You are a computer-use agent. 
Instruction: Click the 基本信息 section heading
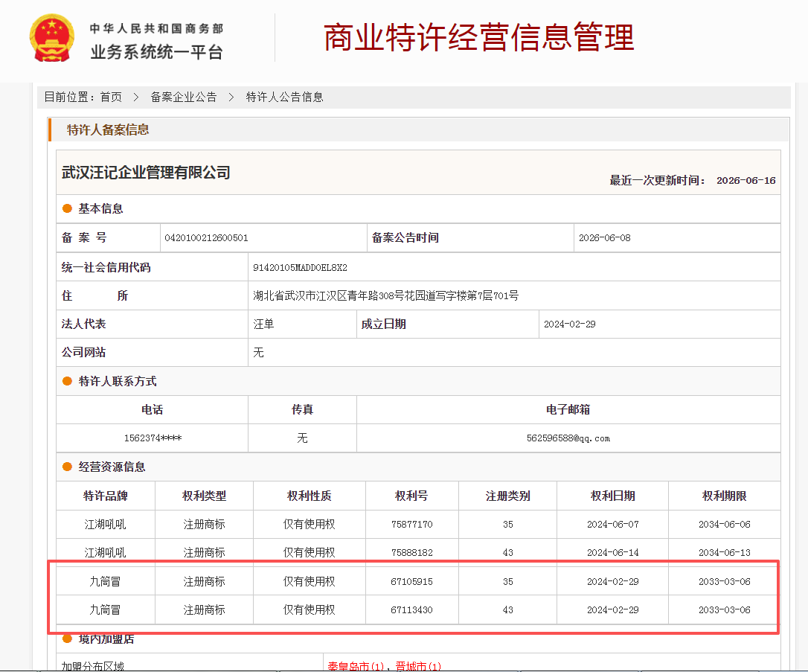[x=100, y=208]
